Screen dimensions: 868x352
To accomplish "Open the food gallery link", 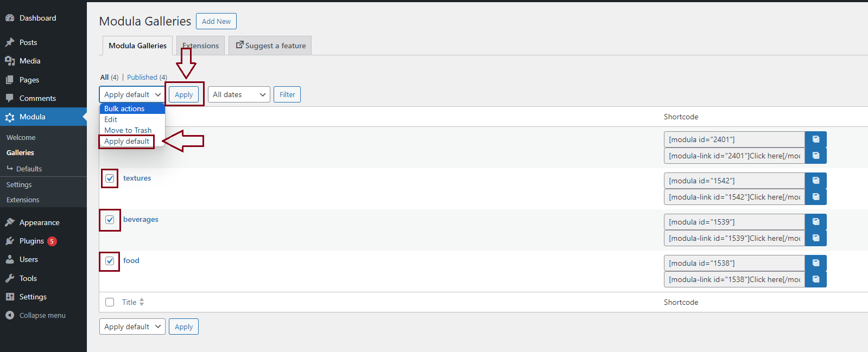I will pos(131,260).
